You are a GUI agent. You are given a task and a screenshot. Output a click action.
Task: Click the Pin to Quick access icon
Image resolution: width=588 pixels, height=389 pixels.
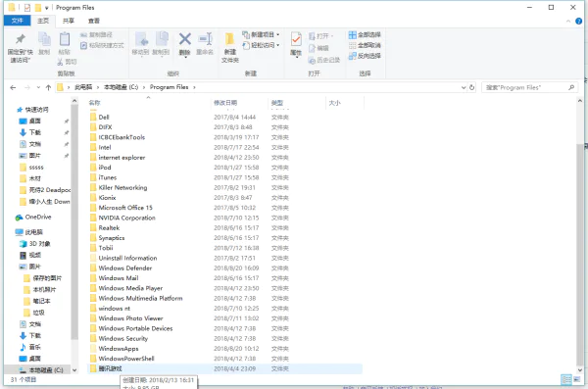click(21, 39)
